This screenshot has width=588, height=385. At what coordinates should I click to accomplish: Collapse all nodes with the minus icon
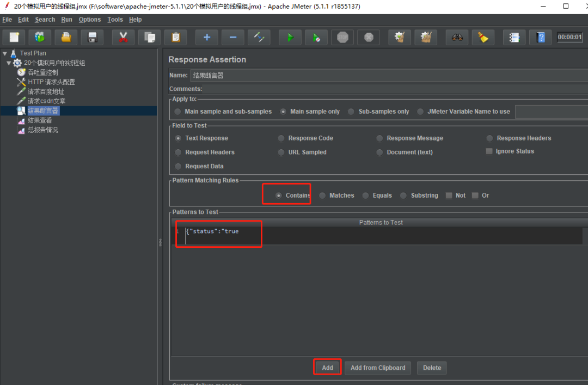point(233,37)
